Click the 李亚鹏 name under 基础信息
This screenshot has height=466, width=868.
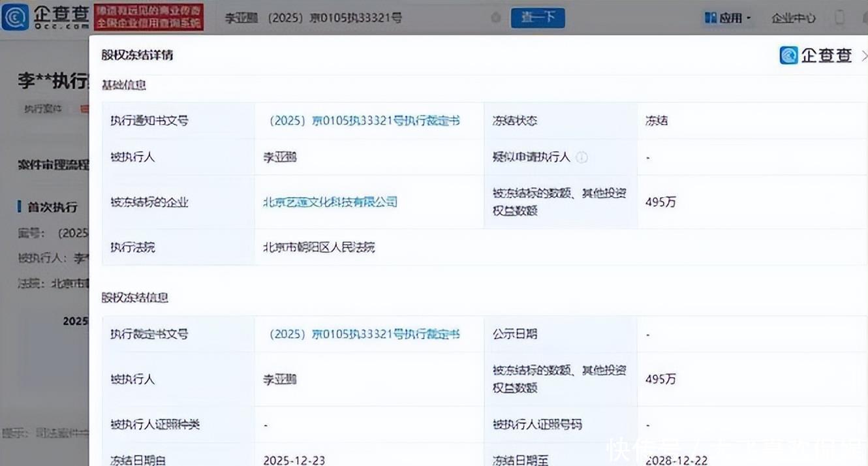(280, 157)
